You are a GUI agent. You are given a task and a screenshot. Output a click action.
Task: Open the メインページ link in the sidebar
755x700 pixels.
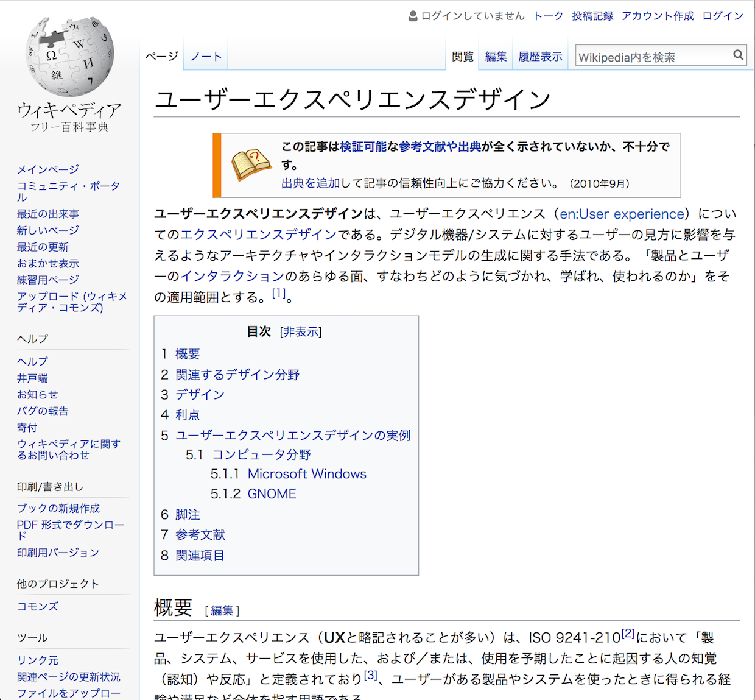pyautogui.click(x=47, y=169)
